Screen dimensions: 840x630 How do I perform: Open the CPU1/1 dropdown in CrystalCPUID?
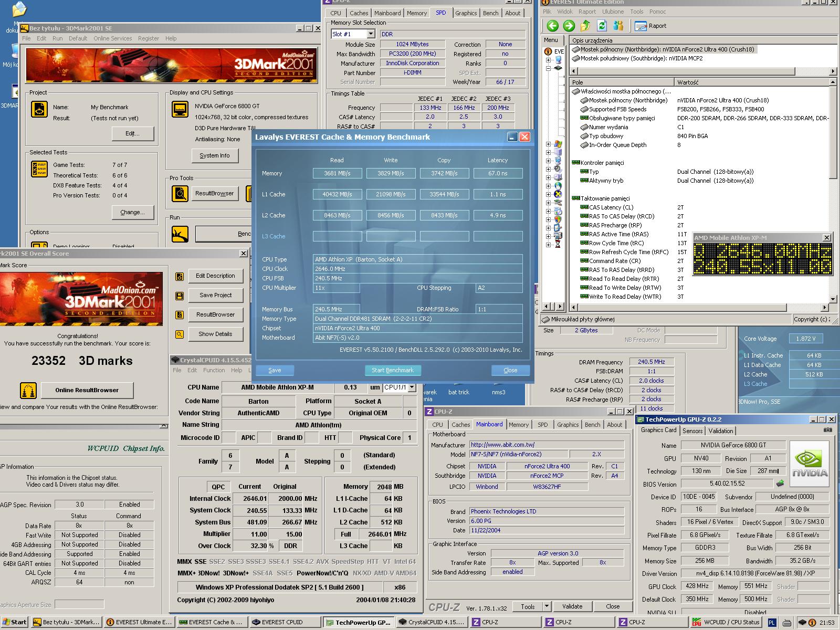(412, 387)
